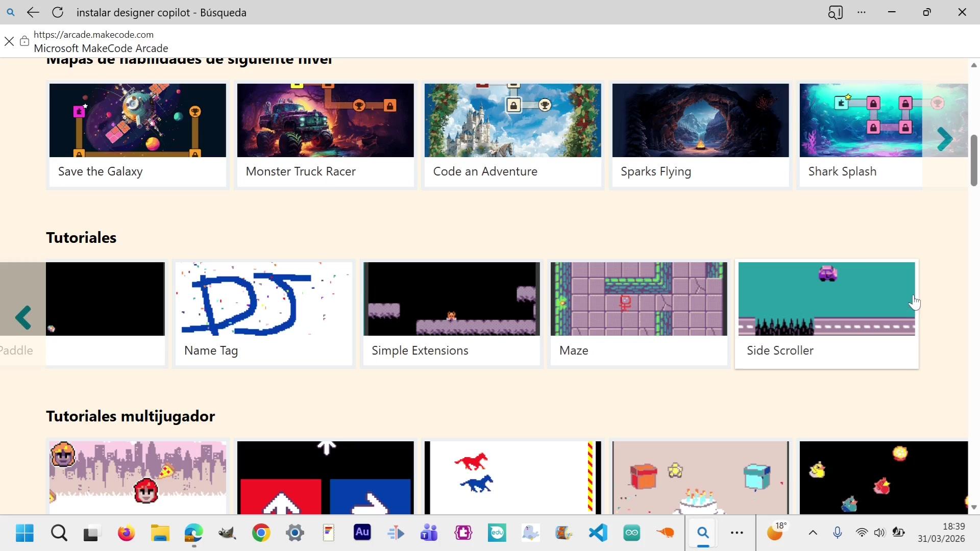
Task: Reload the page with refresh icon
Action: click(x=58, y=12)
